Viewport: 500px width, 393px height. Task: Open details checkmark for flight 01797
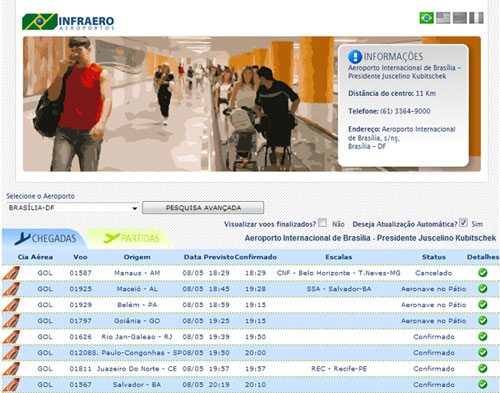pos(482,321)
